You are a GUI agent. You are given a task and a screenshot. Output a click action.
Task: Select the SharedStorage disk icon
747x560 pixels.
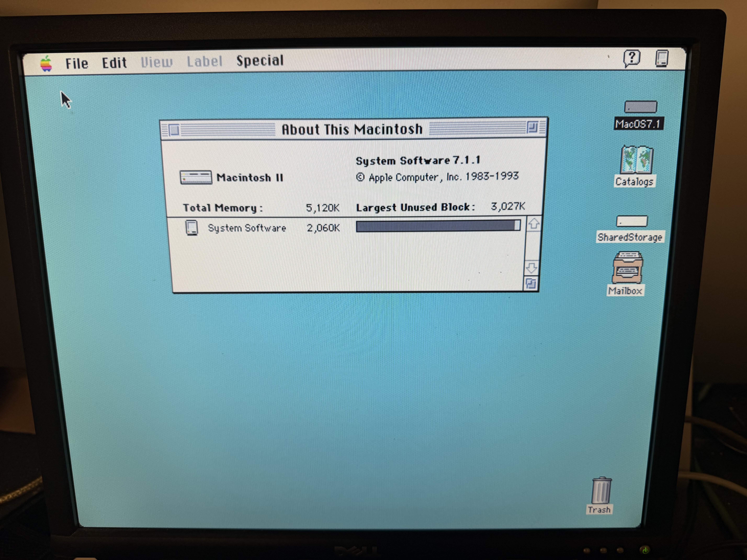[632, 221]
